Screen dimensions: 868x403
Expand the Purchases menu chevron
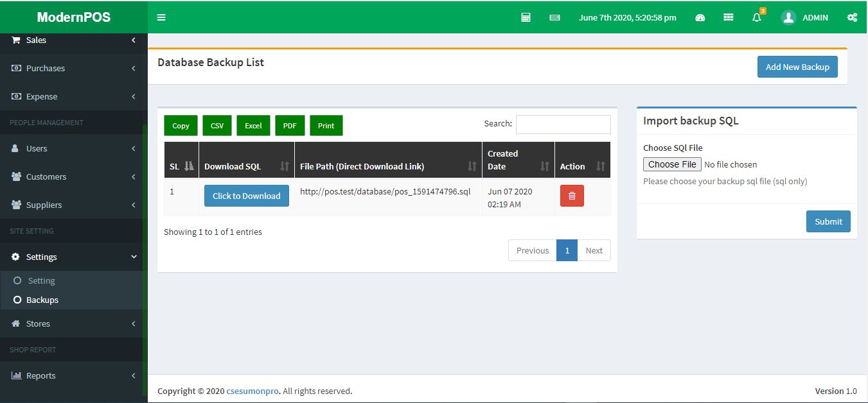[x=134, y=68]
